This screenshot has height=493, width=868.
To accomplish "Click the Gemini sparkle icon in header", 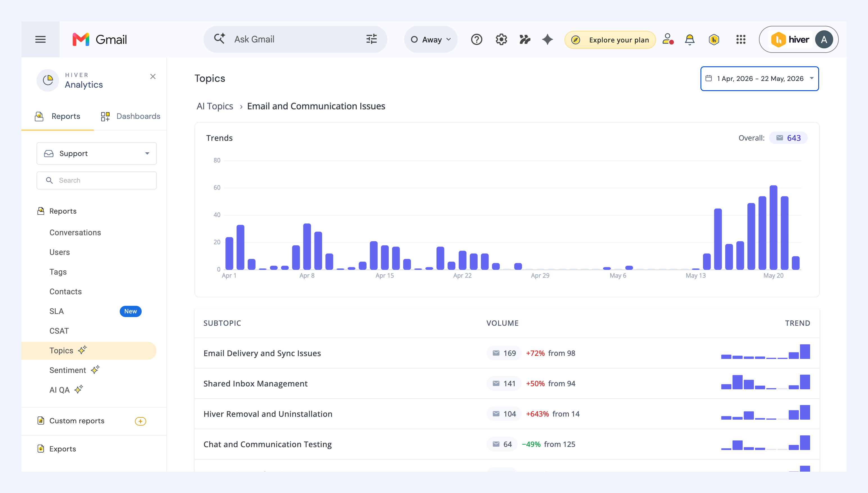I will (x=547, y=40).
